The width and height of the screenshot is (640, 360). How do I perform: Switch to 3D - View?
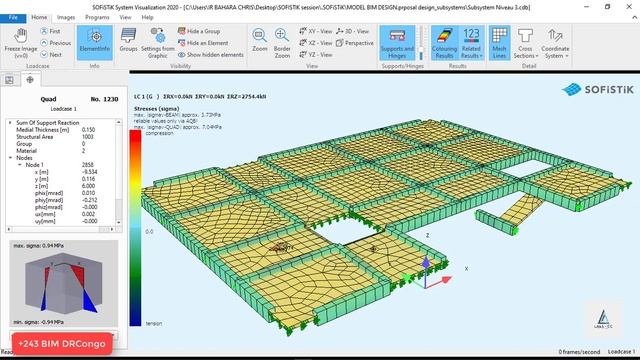click(x=353, y=31)
